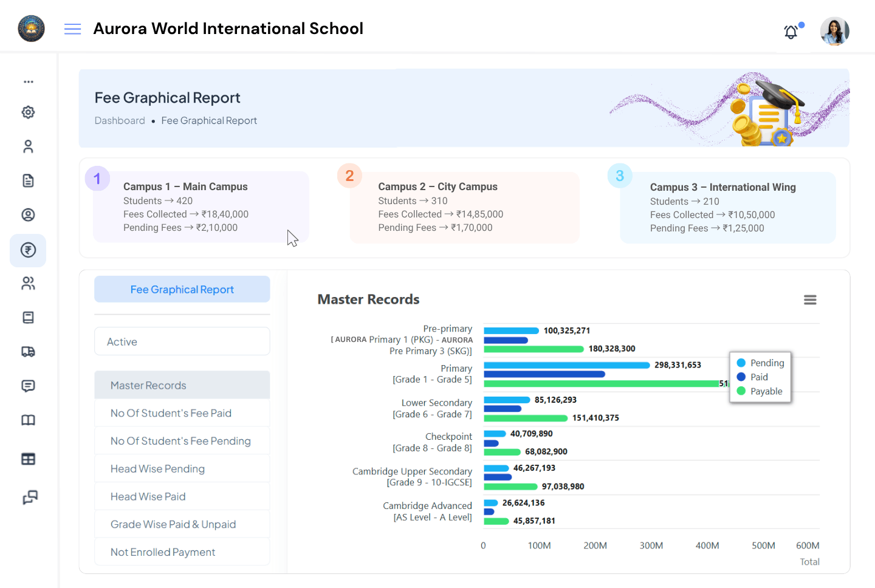This screenshot has height=588, width=875.
Task: Open the Master Records chart options icon
Action: tap(810, 299)
